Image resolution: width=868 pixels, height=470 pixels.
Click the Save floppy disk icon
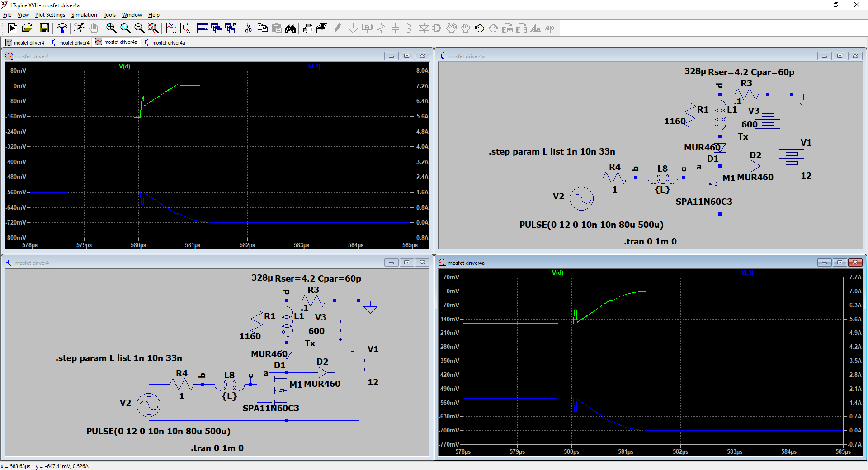[x=44, y=28]
